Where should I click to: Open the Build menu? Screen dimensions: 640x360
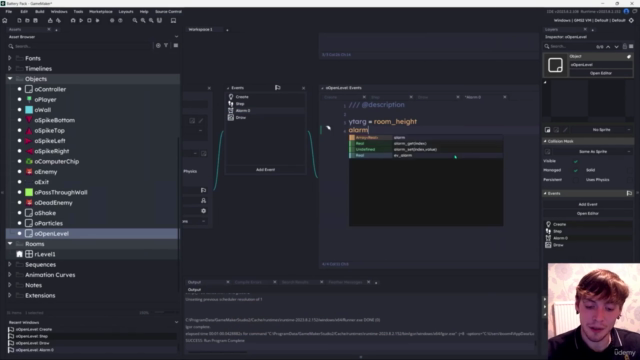[x=40, y=12]
